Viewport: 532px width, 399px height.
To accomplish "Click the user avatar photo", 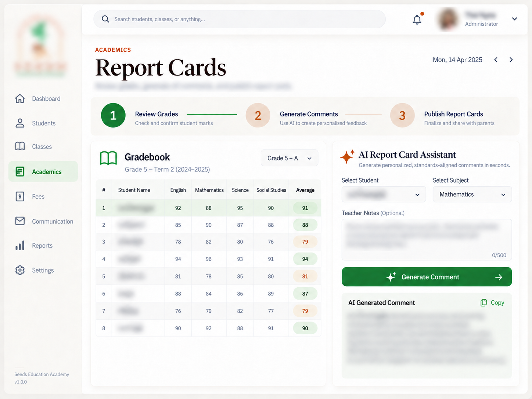I will tap(448, 19).
